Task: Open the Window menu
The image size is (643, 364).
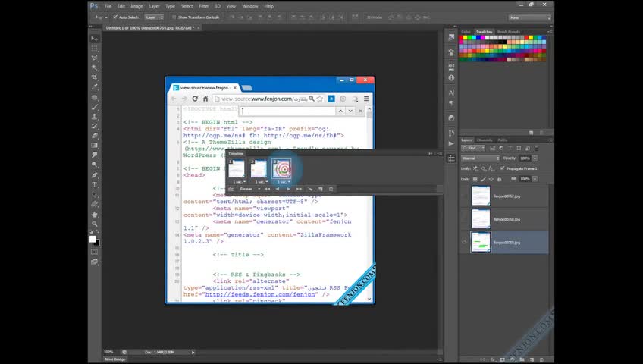Action: [x=249, y=6]
